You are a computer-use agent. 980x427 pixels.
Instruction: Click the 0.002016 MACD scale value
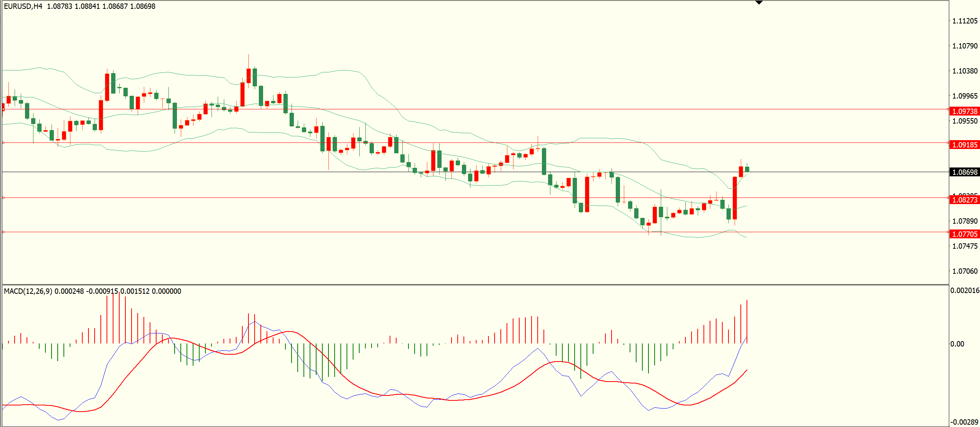(965, 290)
